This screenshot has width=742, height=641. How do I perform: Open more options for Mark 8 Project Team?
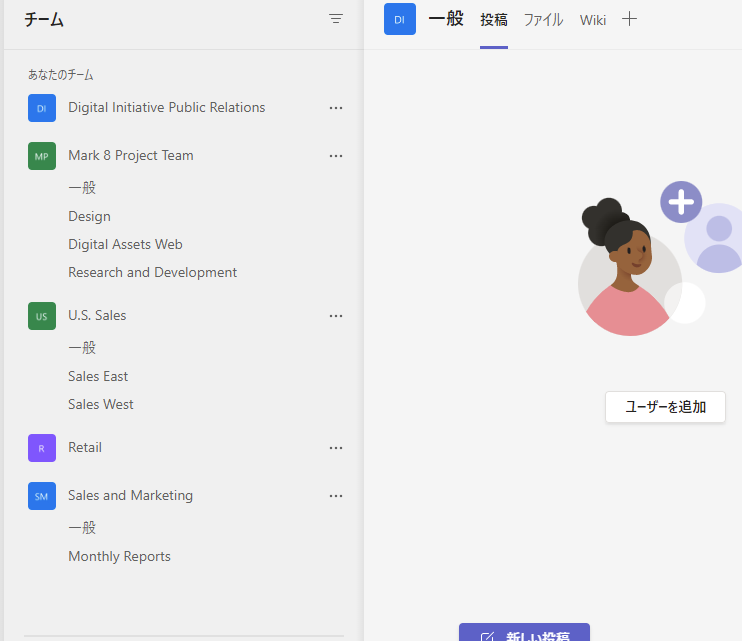point(336,156)
